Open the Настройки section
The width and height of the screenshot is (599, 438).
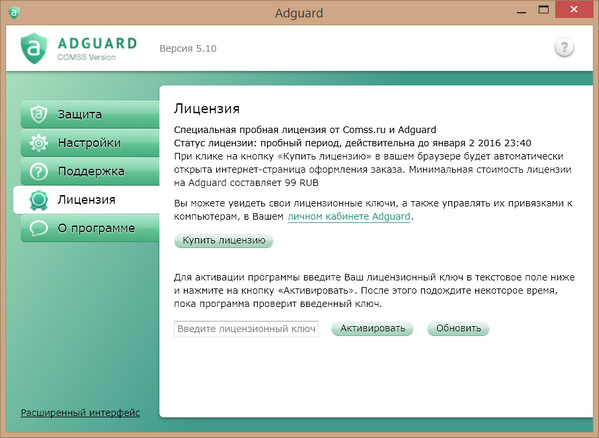(90, 143)
